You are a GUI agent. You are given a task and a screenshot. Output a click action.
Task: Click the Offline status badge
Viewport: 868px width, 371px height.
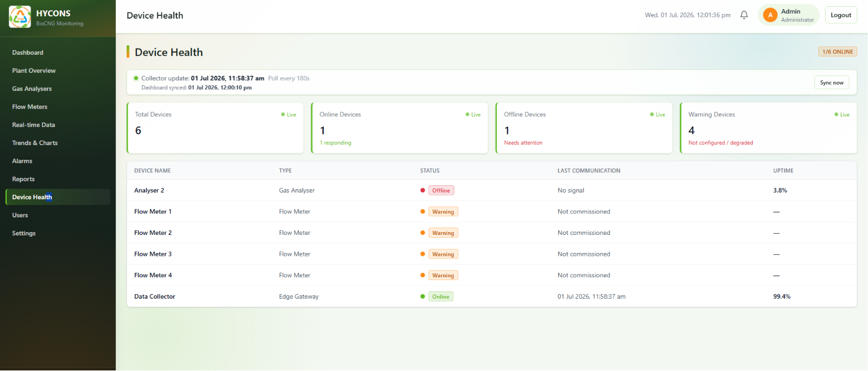click(441, 190)
